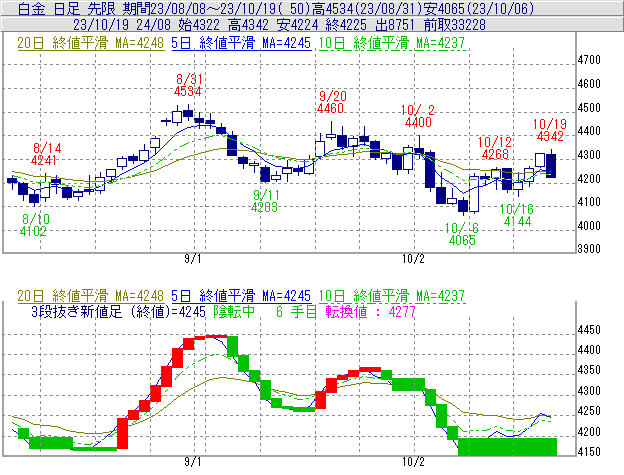This screenshot has width=624, height=475.
Task: Click the 3段抜き新値足 (終値)=4245 label
Action: click(119, 311)
